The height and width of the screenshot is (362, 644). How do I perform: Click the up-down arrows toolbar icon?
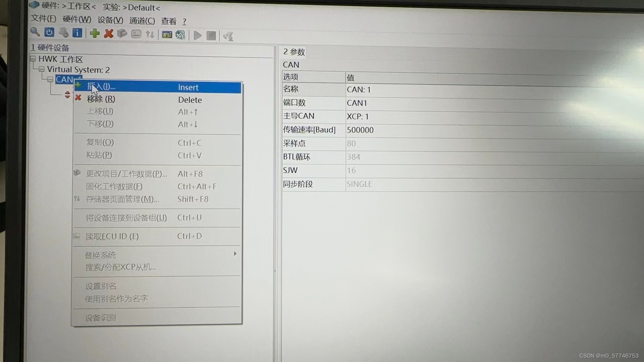pos(150,35)
